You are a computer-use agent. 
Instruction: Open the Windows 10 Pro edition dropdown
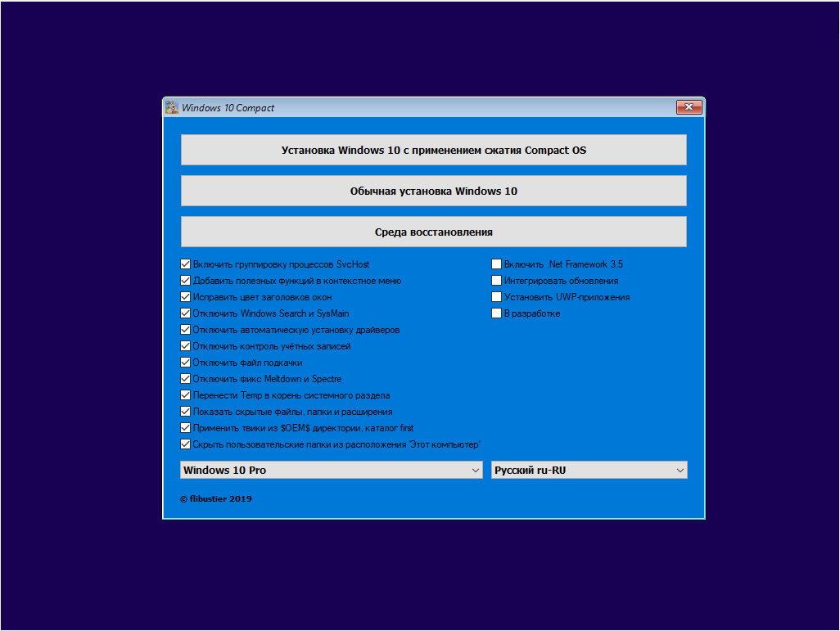pos(331,471)
